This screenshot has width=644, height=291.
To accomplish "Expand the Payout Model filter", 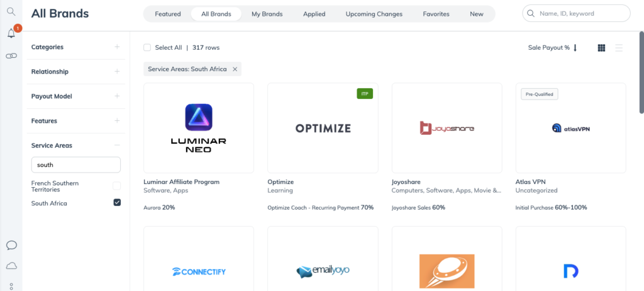I will click(117, 96).
